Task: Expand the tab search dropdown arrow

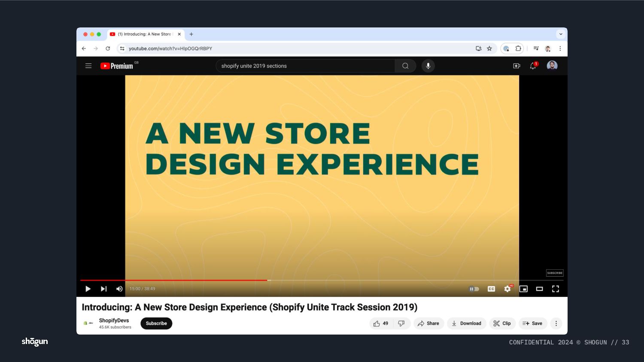Action: (561, 34)
